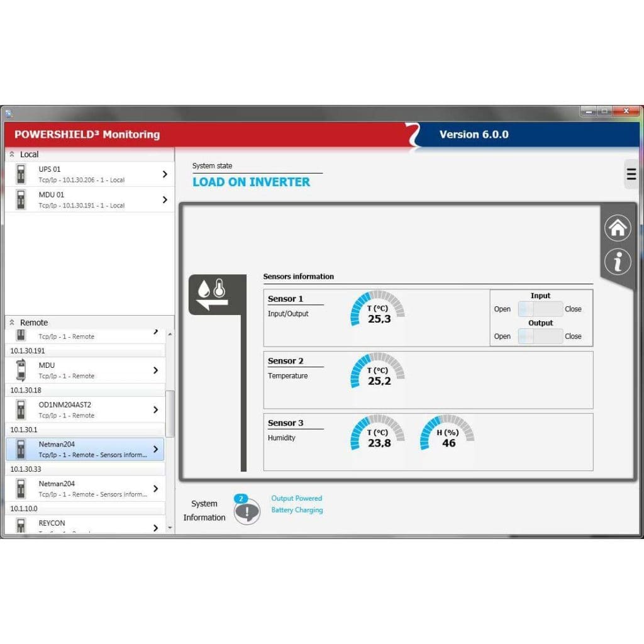644x644 pixels.
Task: Select the sensors humidity-temperature tab icon
Action: point(217,294)
